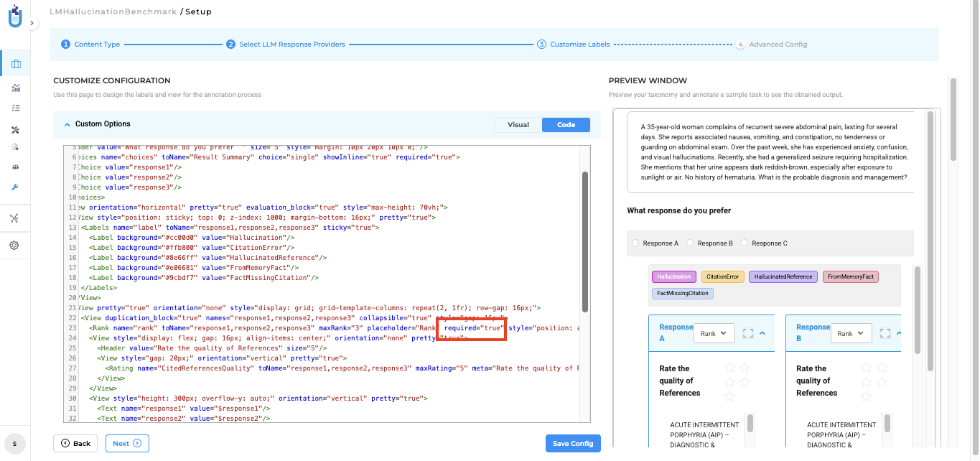Collapse the Custom Options section

pos(67,124)
